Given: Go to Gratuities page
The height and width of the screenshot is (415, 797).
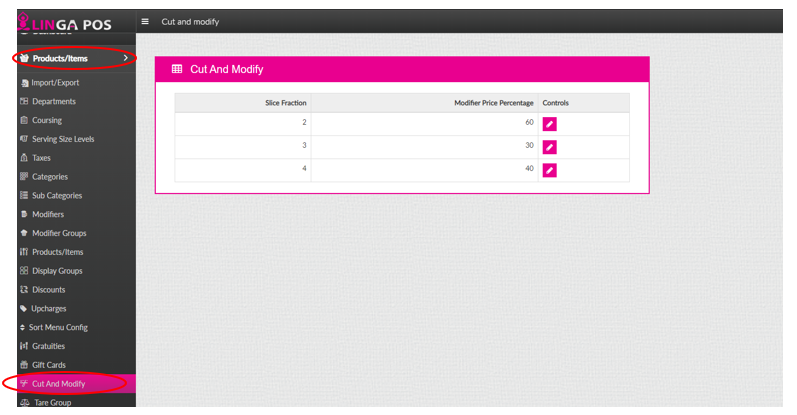Looking at the screenshot, I should [48, 346].
